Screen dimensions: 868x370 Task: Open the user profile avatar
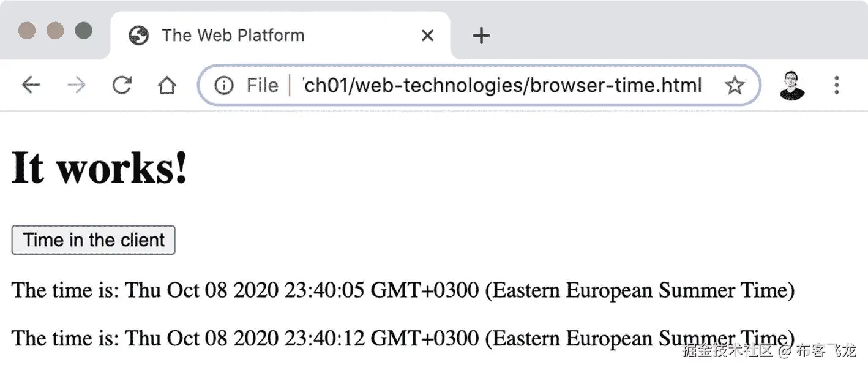coord(792,85)
